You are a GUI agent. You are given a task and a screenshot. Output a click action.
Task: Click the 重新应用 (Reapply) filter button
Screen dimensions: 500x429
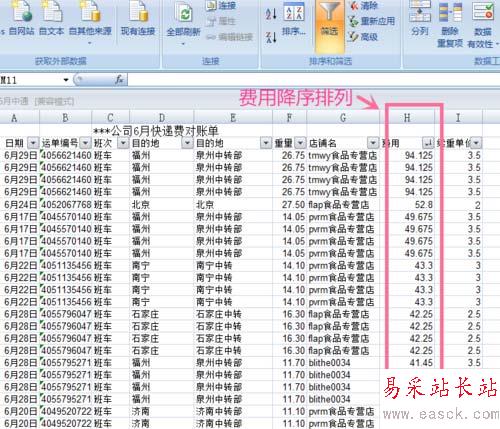click(371, 21)
